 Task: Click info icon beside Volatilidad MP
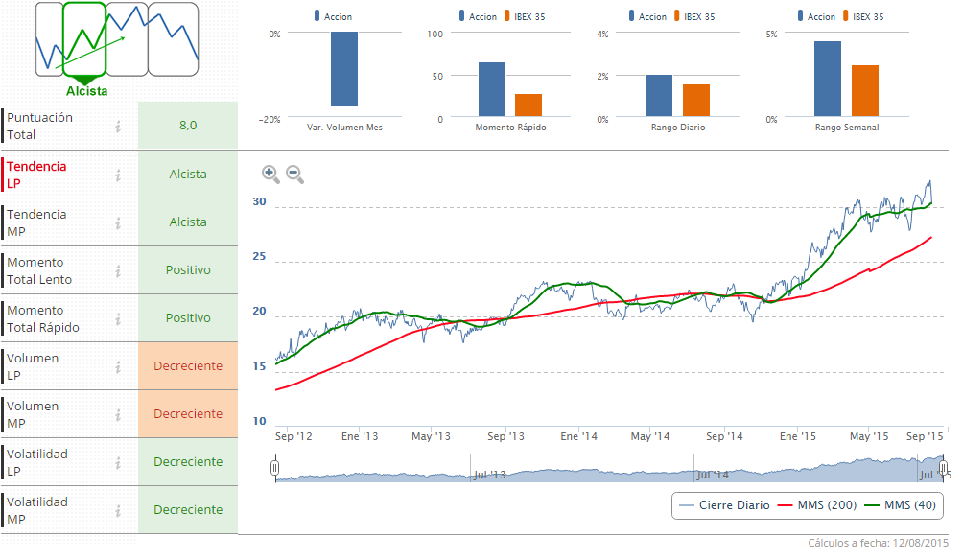(x=118, y=510)
